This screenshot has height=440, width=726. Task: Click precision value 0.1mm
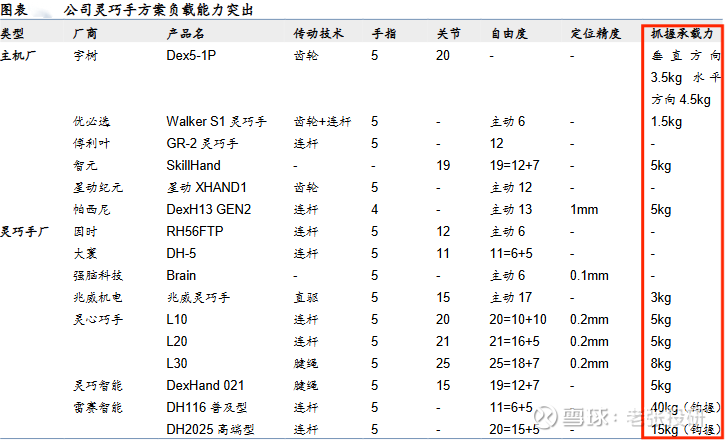589,276
